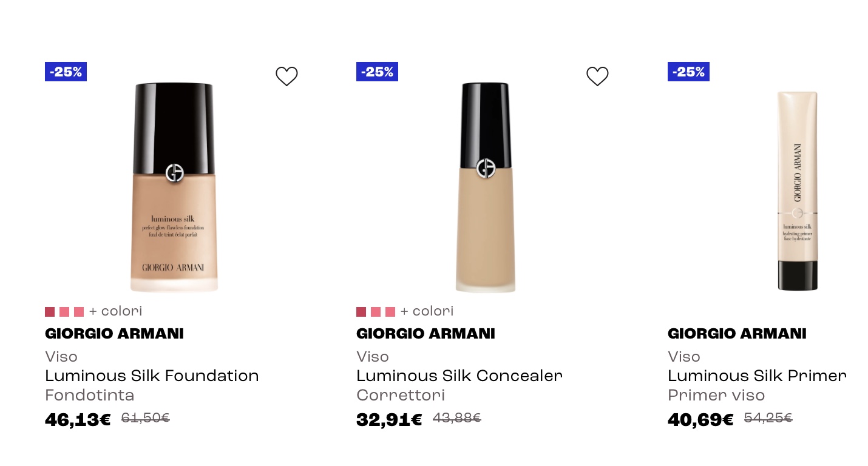Pick the third color swatch under Foundation
This screenshot has width=868, height=466.
point(79,312)
